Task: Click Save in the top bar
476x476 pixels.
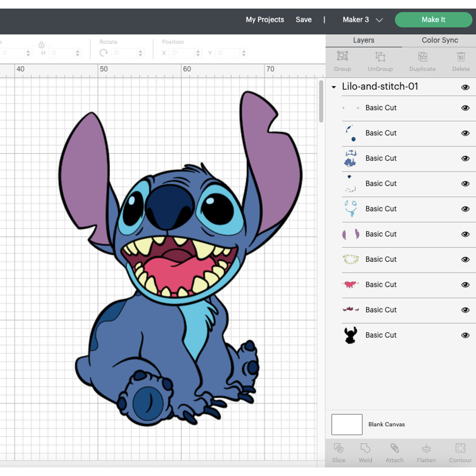Action: (x=304, y=20)
